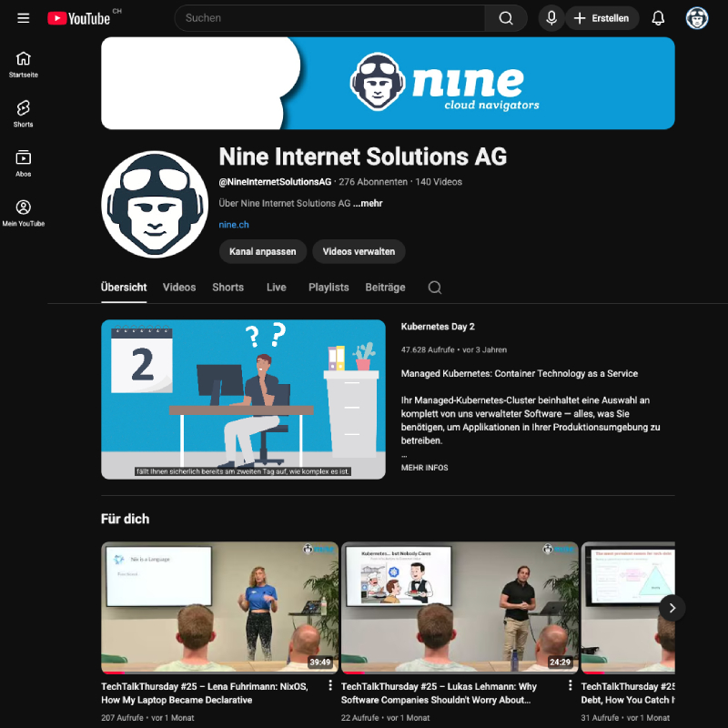Start voice search with microphone icon
This screenshot has width=728, height=728.
[551, 18]
